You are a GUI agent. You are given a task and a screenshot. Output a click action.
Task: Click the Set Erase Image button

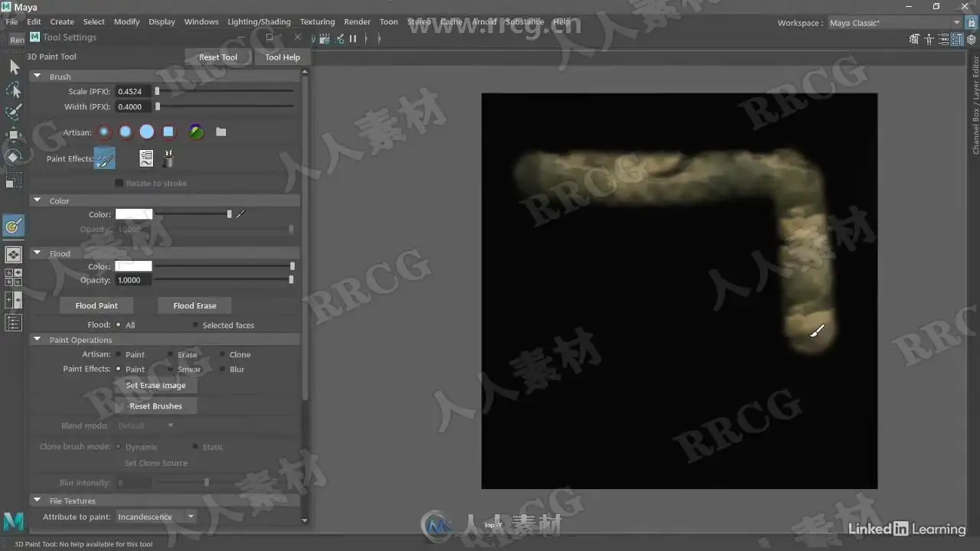coord(156,386)
